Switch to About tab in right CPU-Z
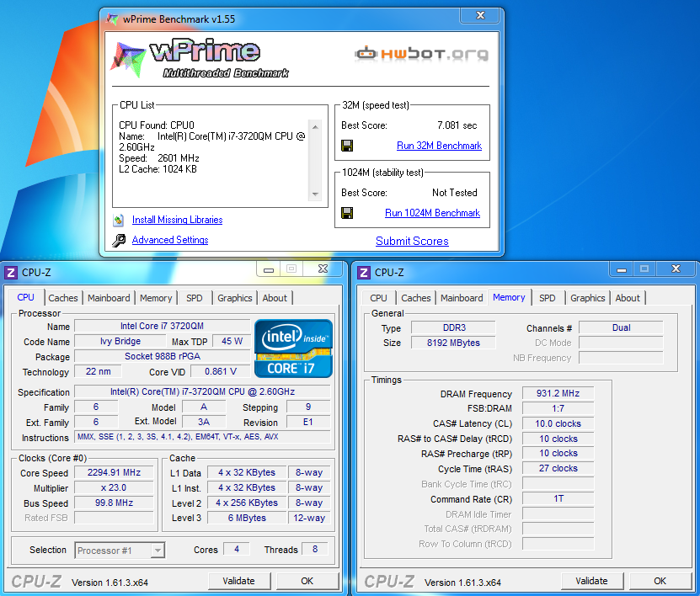This screenshot has height=596, width=700. [x=628, y=298]
